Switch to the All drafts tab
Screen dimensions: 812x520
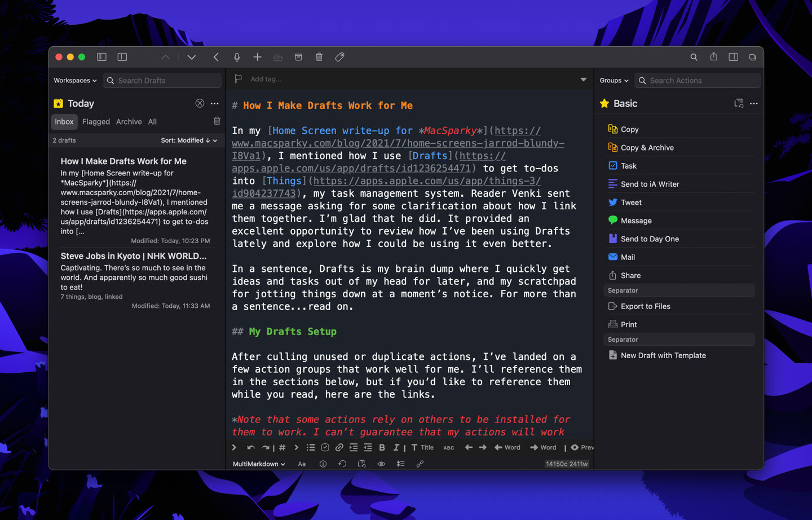coord(152,122)
